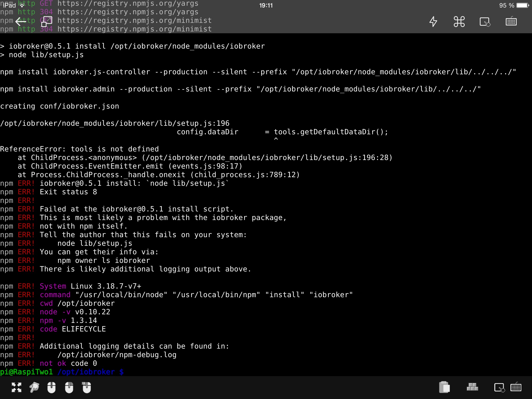Select the left mouse button click mode
Screen dimensions: 532x399
pyautogui.click(x=51, y=387)
